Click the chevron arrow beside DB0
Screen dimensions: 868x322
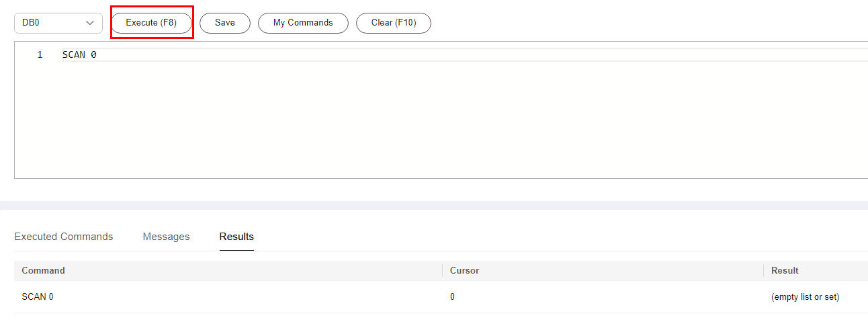coord(90,23)
